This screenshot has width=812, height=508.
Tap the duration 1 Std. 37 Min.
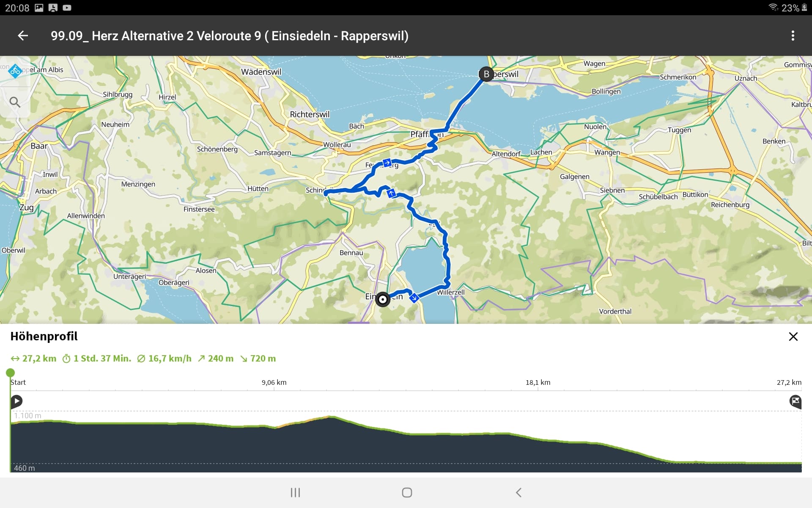[x=97, y=359]
